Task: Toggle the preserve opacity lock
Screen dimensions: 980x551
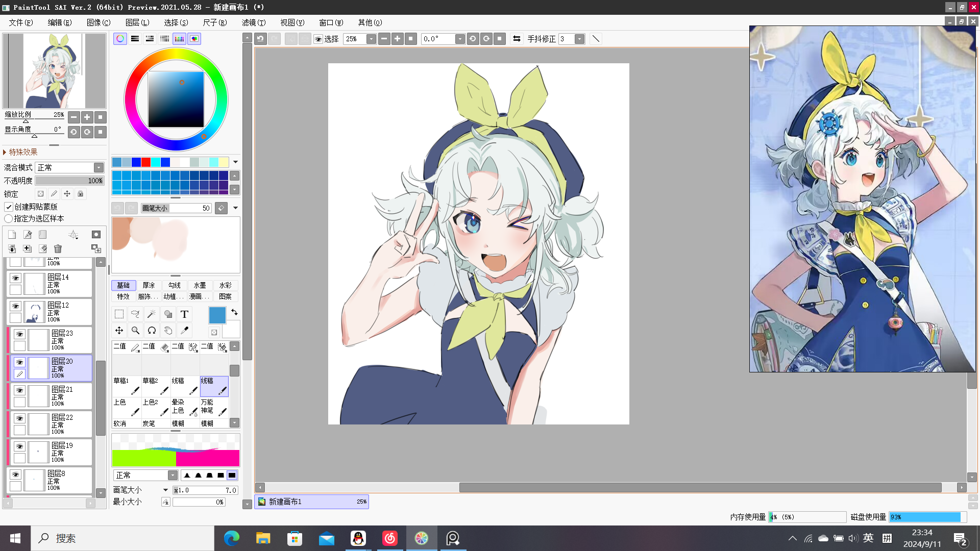Action: pos(41,194)
